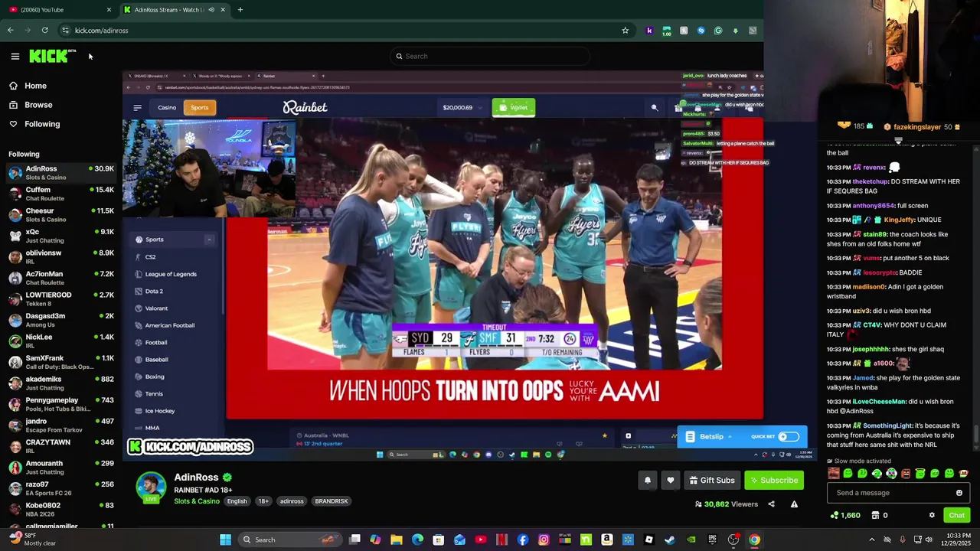
Task: Open Instagram from the taskbar
Action: (544, 540)
